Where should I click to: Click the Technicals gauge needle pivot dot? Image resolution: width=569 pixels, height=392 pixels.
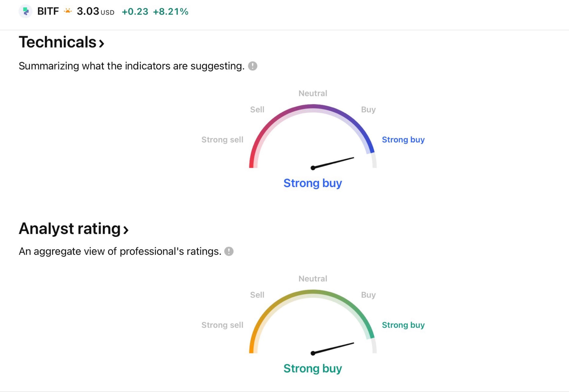[313, 168]
